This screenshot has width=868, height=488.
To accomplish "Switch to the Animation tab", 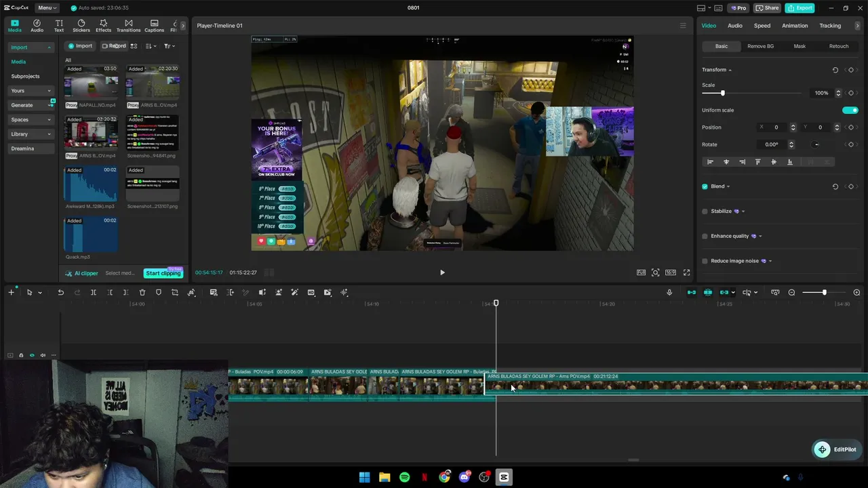I will [x=795, y=26].
